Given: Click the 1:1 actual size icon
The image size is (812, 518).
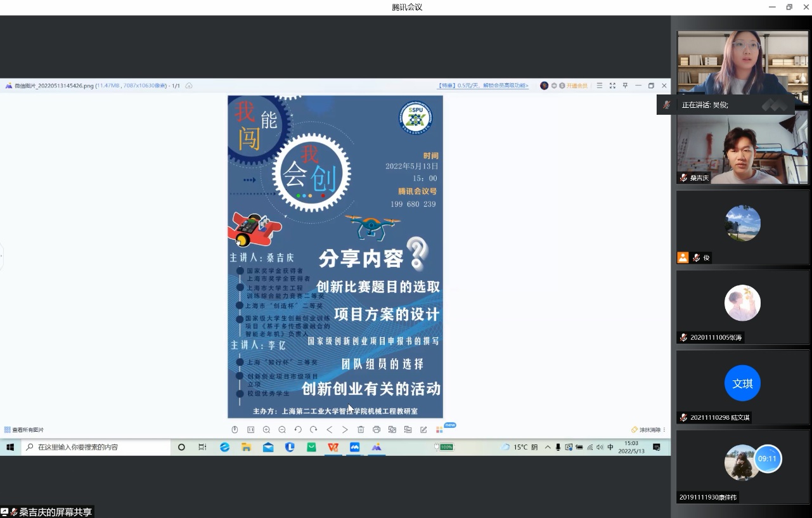Looking at the screenshot, I should [250, 430].
